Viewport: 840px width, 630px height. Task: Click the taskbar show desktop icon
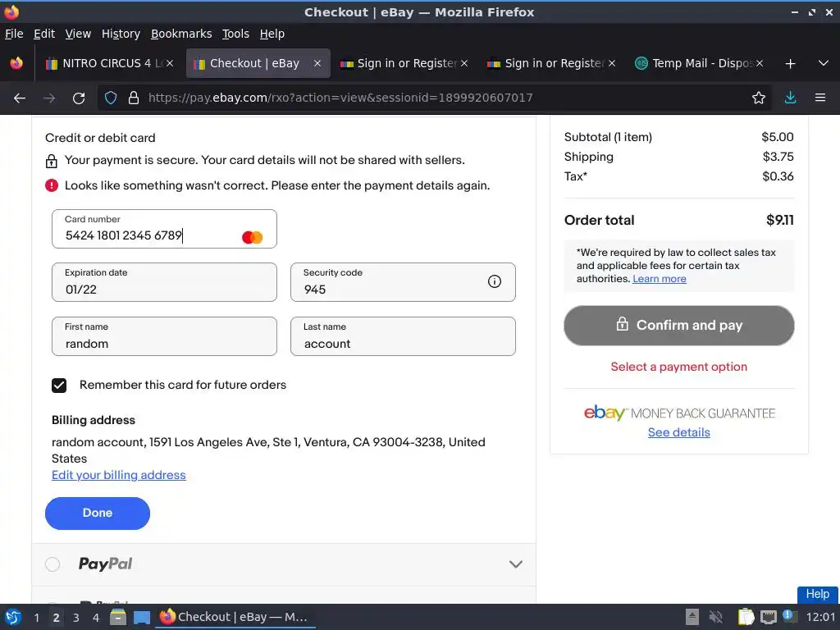point(142,617)
